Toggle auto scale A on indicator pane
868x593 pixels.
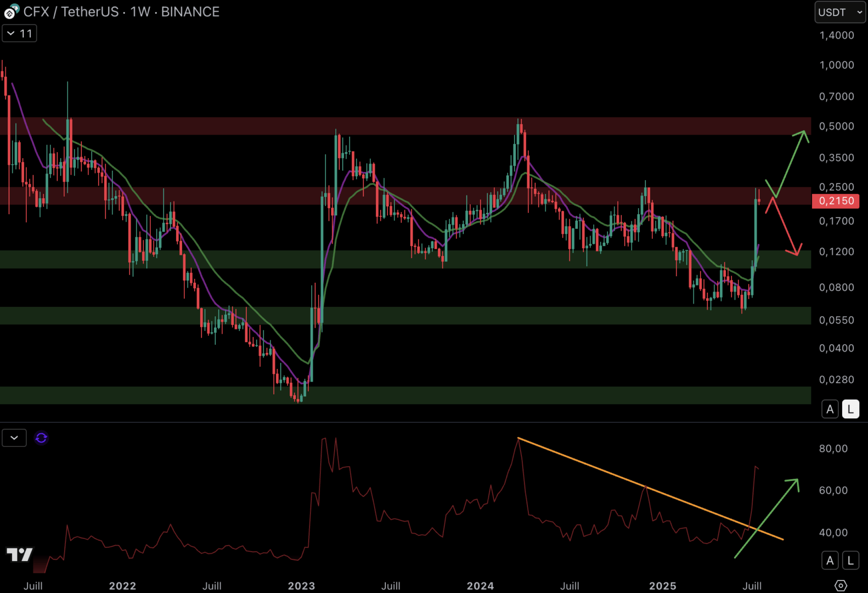coord(830,561)
